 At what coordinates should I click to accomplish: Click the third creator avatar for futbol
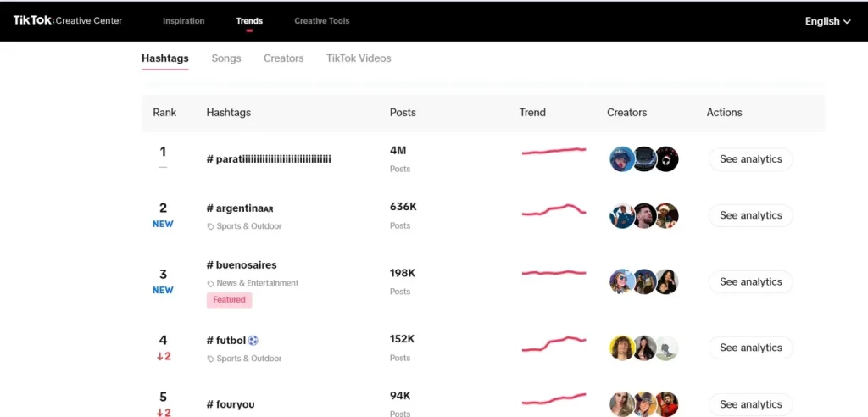(666, 347)
